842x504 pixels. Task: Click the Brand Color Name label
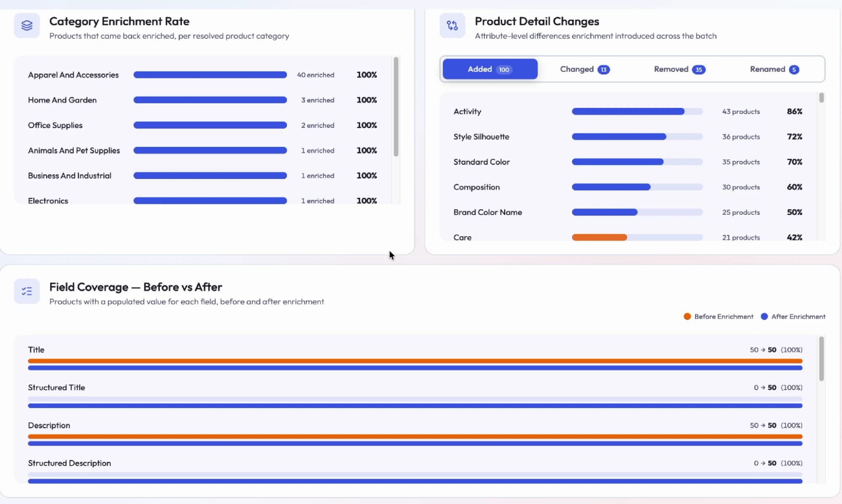(487, 212)
